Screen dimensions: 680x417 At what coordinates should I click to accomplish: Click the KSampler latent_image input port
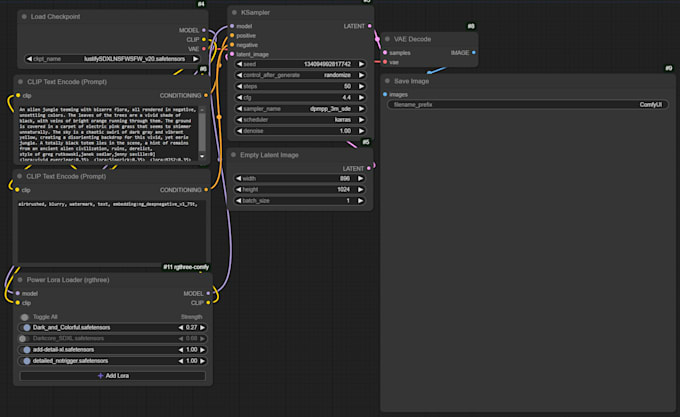pos(232,54)
